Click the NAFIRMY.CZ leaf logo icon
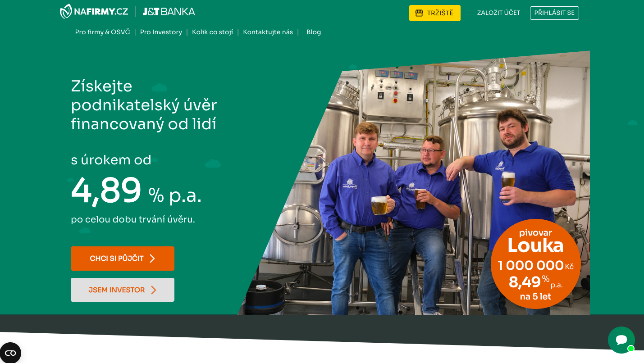This screenshot has width=644, height=363. coord(66,12)
